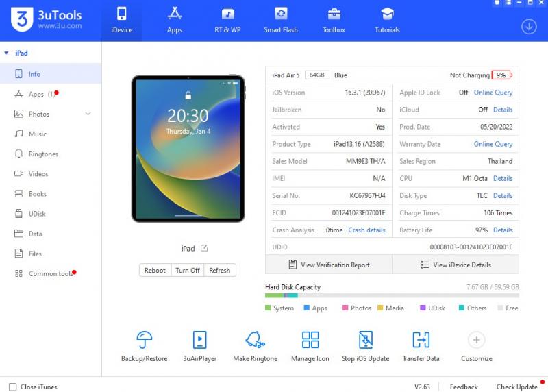Image resolution: width=548 pixels, height=392 pixels.
Task: Open Make Ringtone tool
Action: point(255,341)
